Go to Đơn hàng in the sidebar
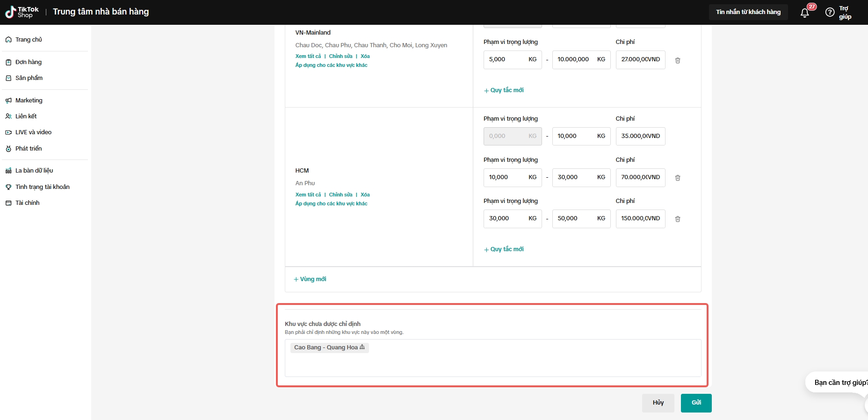Screen dimensions: 868x420 (x=28, y=62)
